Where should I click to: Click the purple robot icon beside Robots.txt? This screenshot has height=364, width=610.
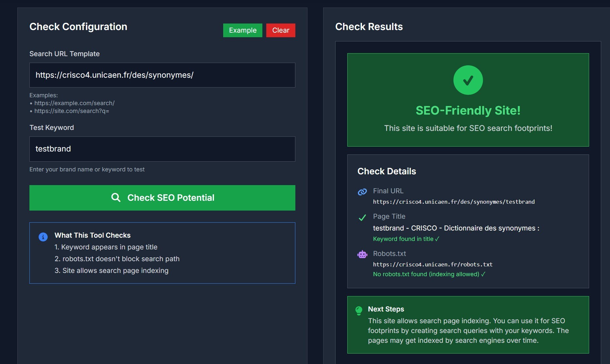point(362,254)
